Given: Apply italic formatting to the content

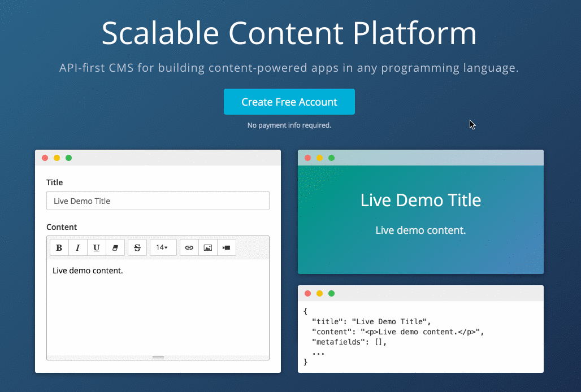Looking at the screenshot, I should (77, 247).
